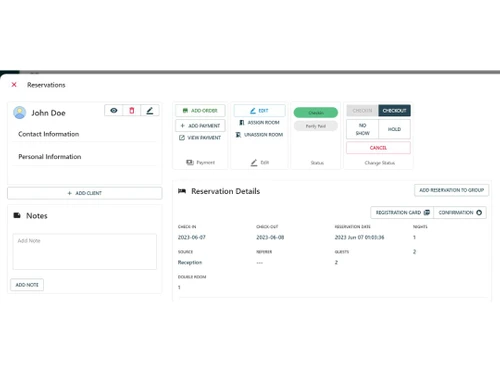
Task: Click the green Checkin status badge
Action: pyautogui.click(x=316, y=113)
